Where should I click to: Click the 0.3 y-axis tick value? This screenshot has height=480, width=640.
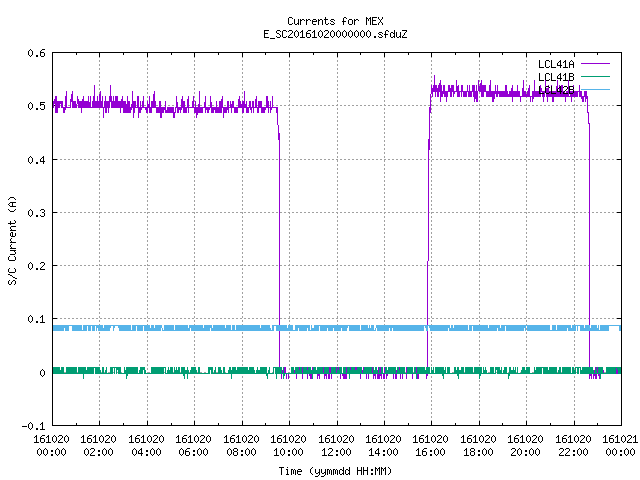(x=36, y=213)
